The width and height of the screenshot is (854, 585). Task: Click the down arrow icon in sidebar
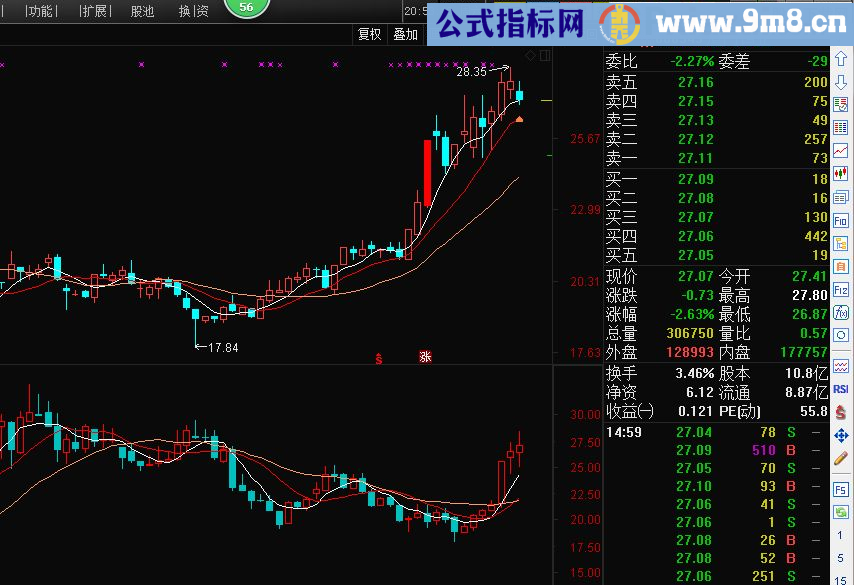tap(841, 82)
